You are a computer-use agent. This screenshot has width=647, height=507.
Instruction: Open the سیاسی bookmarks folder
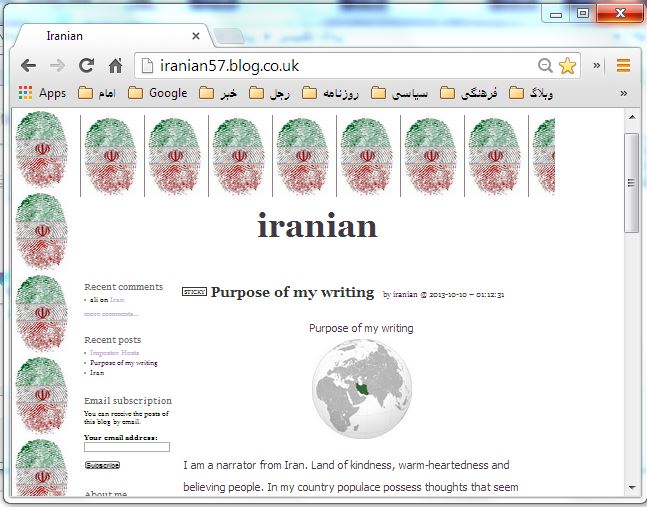[400, 93]
